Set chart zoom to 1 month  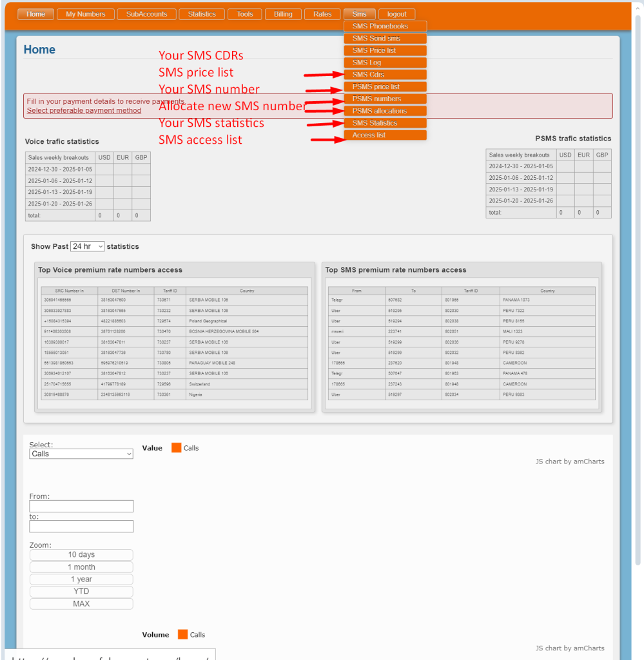[81, 567]
